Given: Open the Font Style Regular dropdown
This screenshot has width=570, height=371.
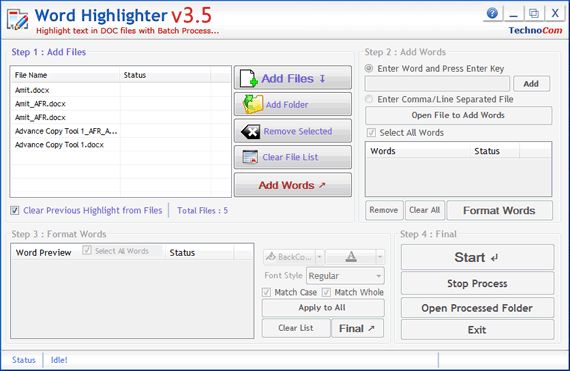Looking at the screenshot, I should click(x=345, y=276).
